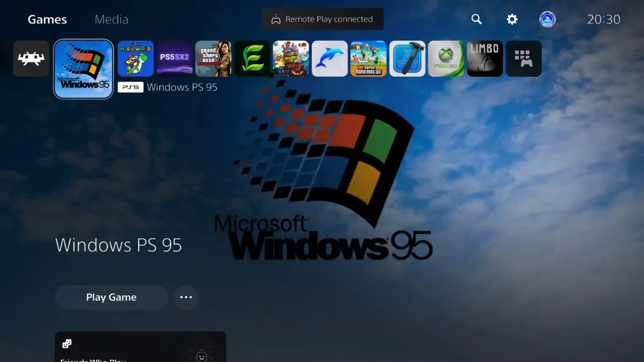Open the Friends Who Play card
The height and width of the screenshot is (362, 644).
pos(140,346)
